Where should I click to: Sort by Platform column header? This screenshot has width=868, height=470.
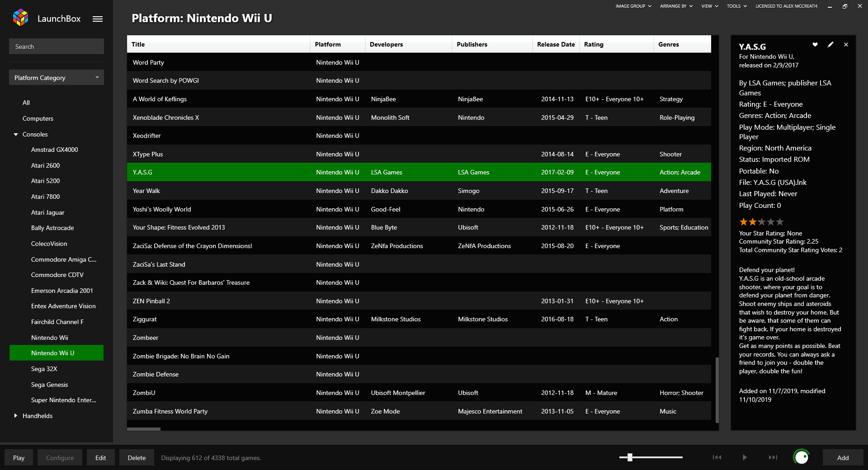click(x=338, y=44)
